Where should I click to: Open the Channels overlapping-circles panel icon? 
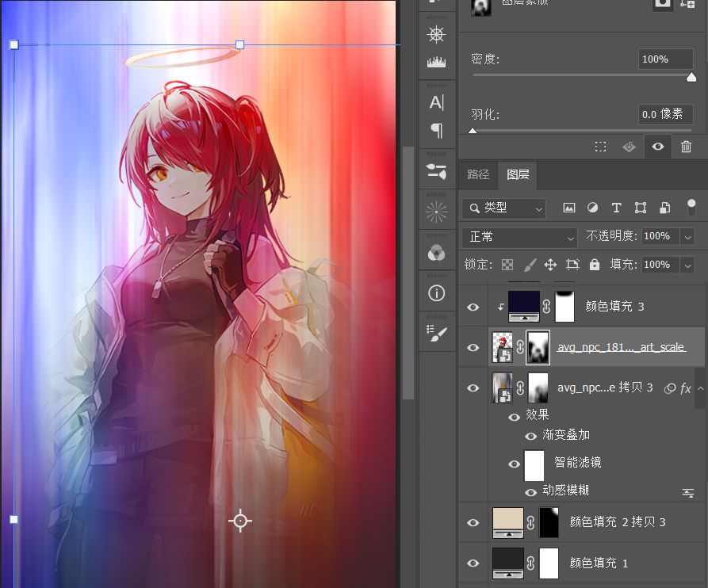coord(436,253)
